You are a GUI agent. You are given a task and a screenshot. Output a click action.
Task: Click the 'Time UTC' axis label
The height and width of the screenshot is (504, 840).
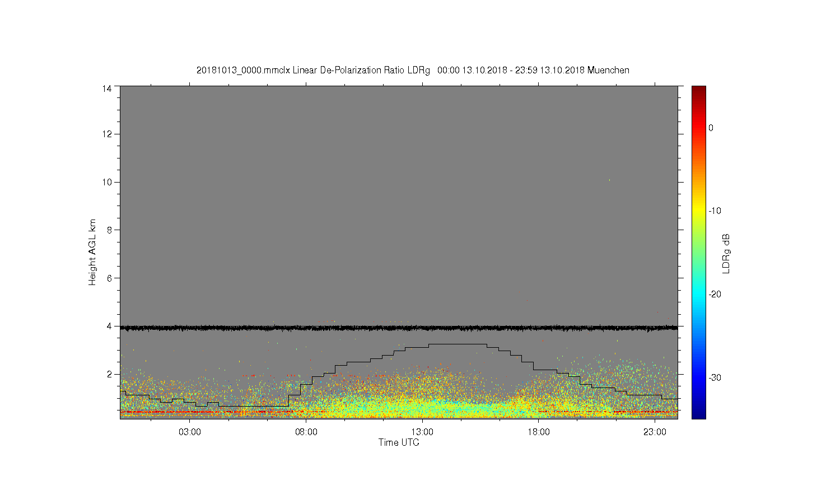[x=399, y=442]
